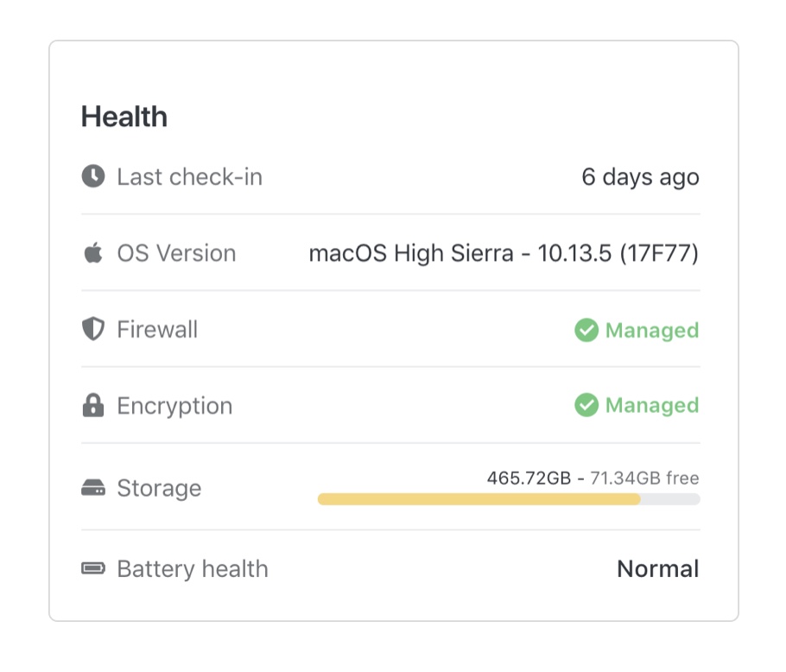This screenshot has height=672, width=786.
Task: Click the Firewall Managed status text
Action: click(651, 330)
